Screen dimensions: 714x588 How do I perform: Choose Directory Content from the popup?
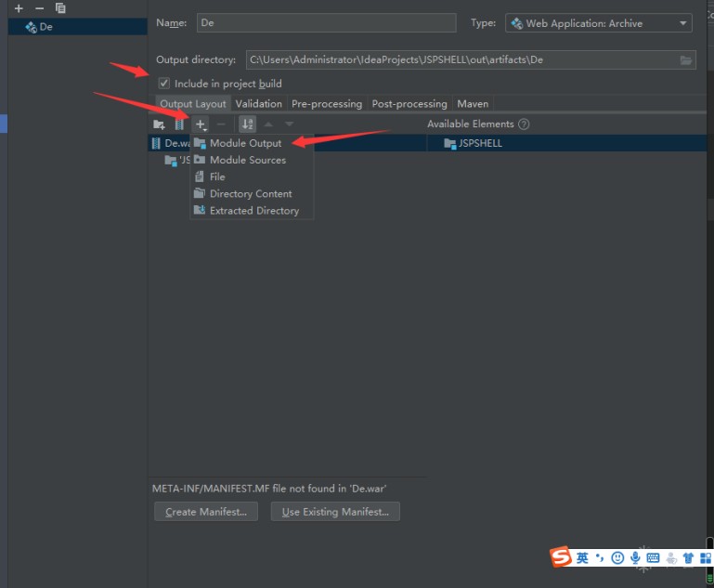pyautogui.click(x=252, y=193)
